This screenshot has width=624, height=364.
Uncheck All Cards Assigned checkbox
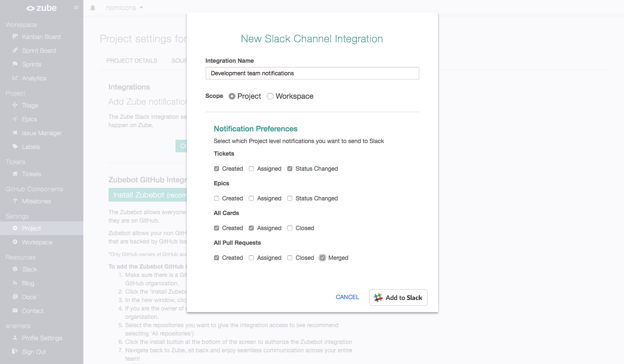tap(251, 228)
